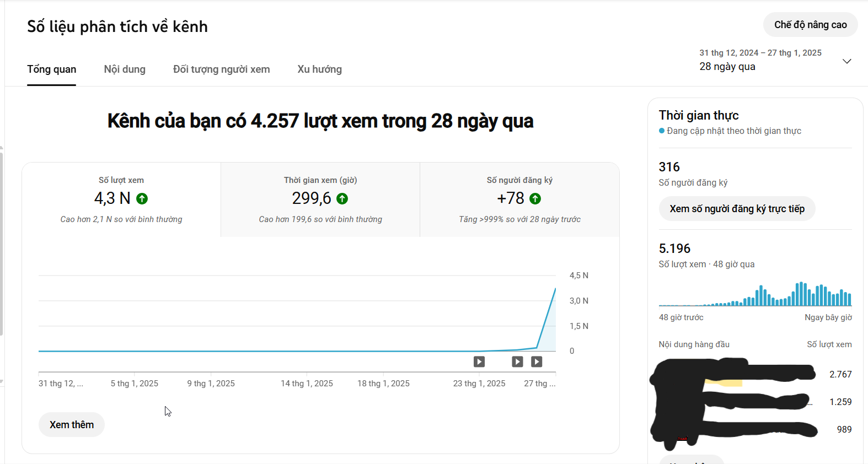Click green up arrow beside 4,3 N
This screenshot has height=464, width=868.
click(142, 198)
